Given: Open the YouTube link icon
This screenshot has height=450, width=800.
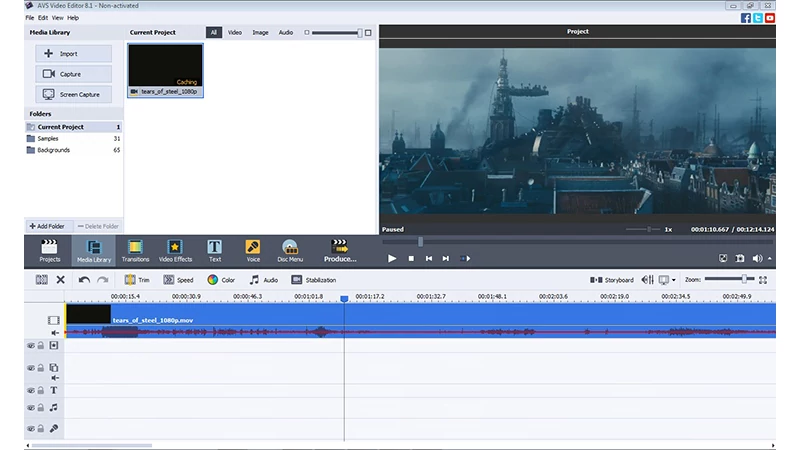Looking at the screenshot, I should tap(770, 18).
